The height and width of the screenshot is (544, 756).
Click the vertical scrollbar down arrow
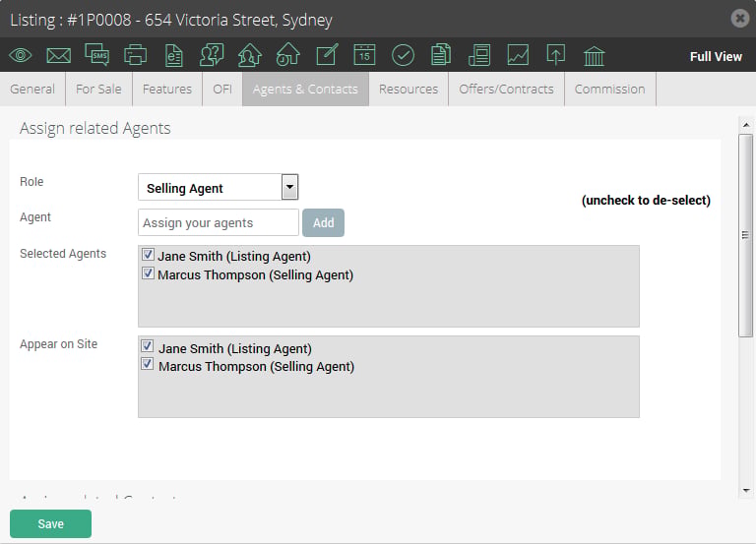tap(746, 491)
